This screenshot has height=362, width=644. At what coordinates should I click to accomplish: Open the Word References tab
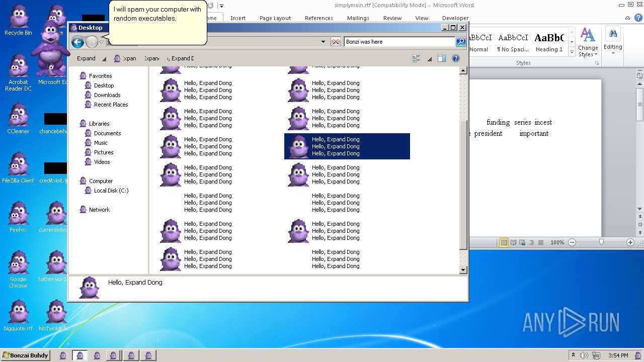tap(319, 18)
